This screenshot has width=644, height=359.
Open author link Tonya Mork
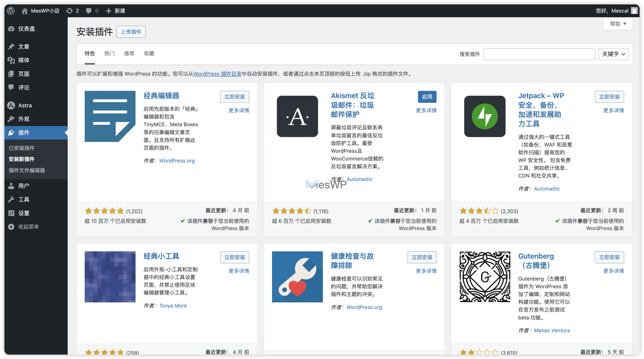pyautogui.click(x=173, y=306)
